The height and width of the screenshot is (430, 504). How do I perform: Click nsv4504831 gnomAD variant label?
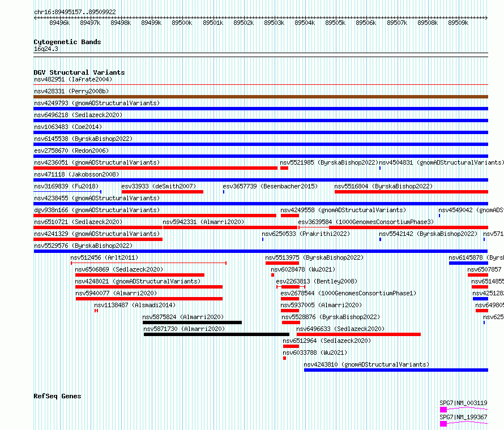pyautogui.click(x=441, y=162)
